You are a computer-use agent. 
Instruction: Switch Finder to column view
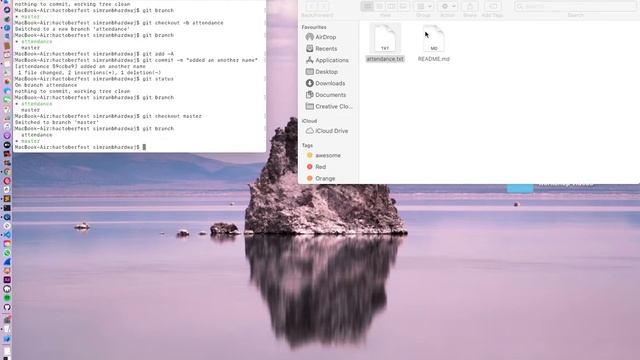point(391,6)
